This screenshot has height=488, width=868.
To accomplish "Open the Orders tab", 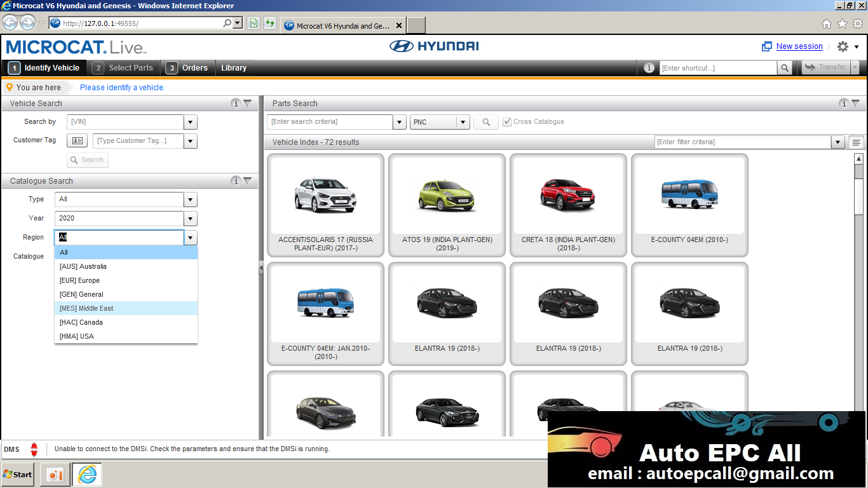I will click(188, 68).
